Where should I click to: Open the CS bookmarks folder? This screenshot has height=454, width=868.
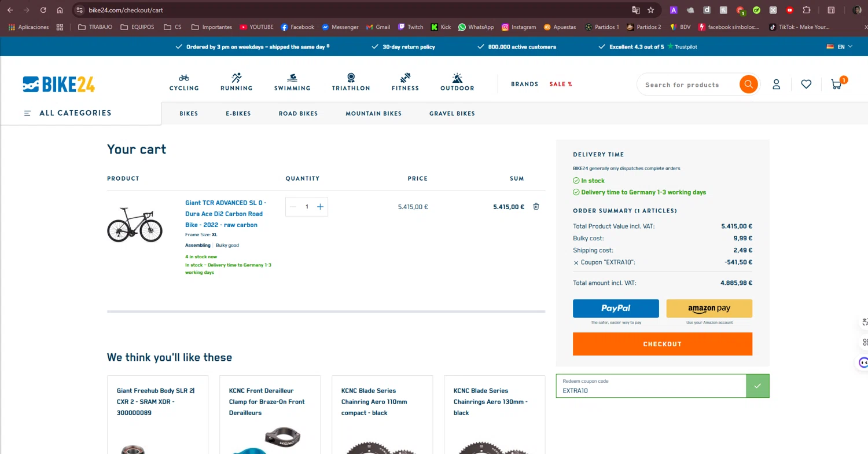coord(172,27)
